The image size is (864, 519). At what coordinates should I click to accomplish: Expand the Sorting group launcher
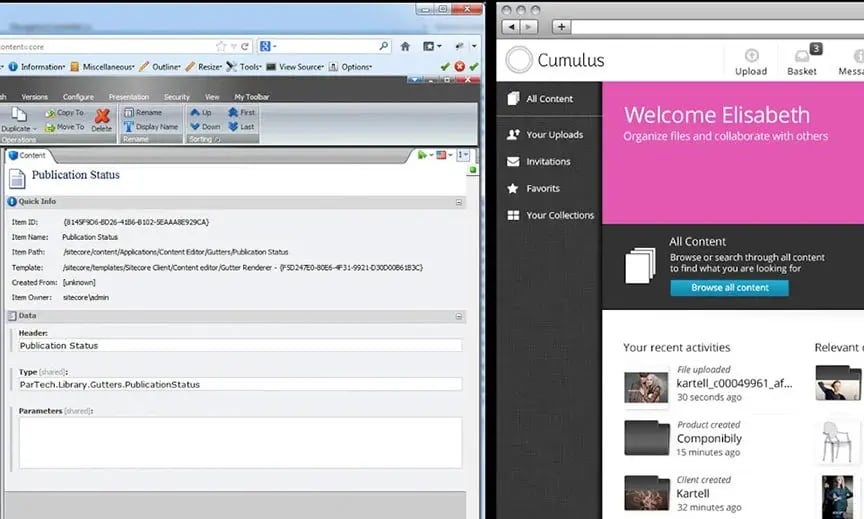[x=217, y=139]
